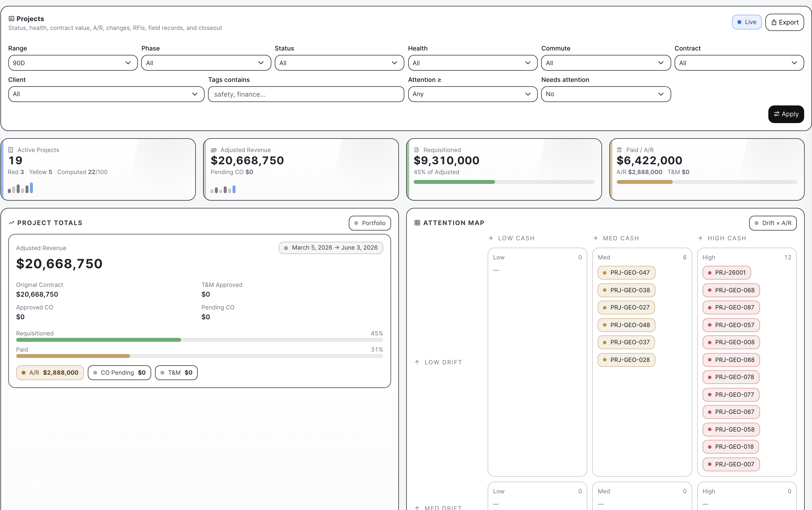This screenshot has height=510, width=812.
Task: Open project PRJ-GEO-027
Action: 626,307
